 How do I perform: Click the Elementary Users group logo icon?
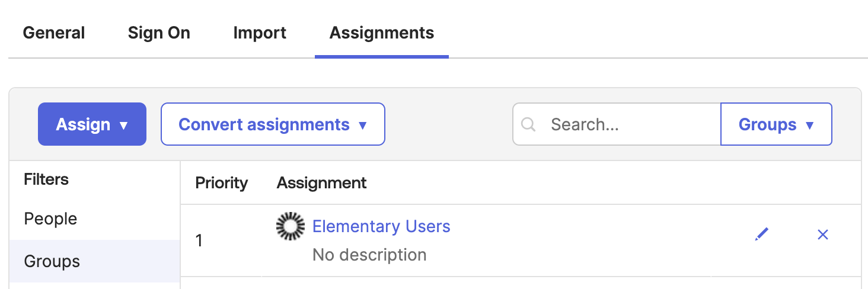point(291,226)
